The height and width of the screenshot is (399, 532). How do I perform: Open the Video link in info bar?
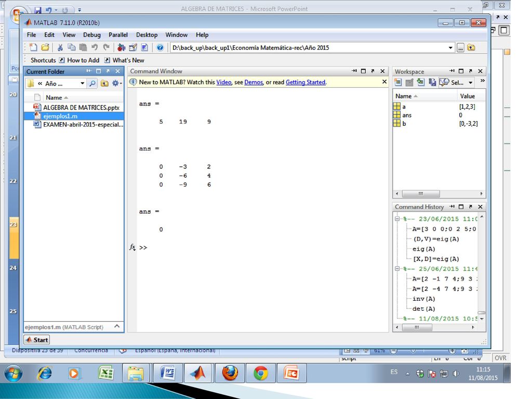(223, 82)
